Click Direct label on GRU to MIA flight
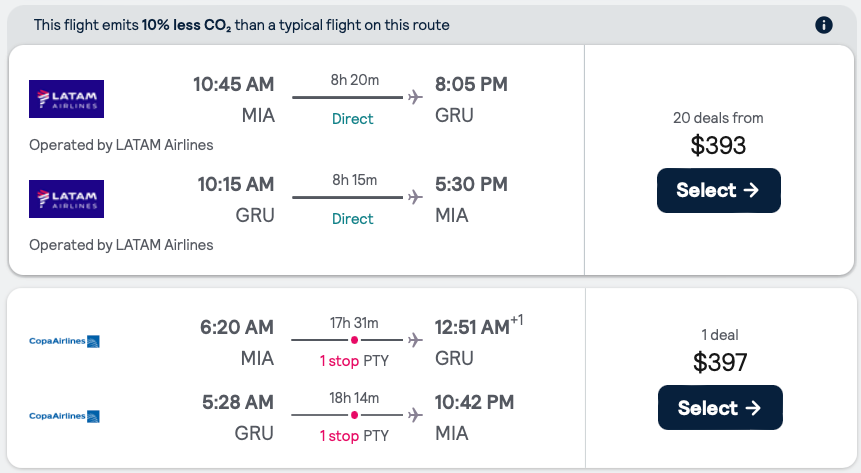This screenshot has height=473, width=861. tap(352, 219)
